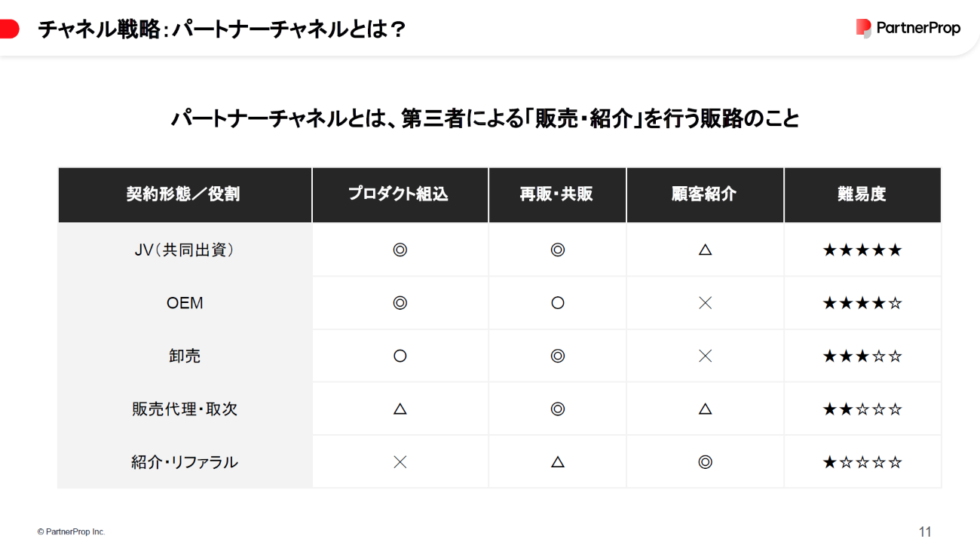
Task: Select triangle in JV 顧客紹介 cell
Action: pyautogui.click(x=706, y=249)
